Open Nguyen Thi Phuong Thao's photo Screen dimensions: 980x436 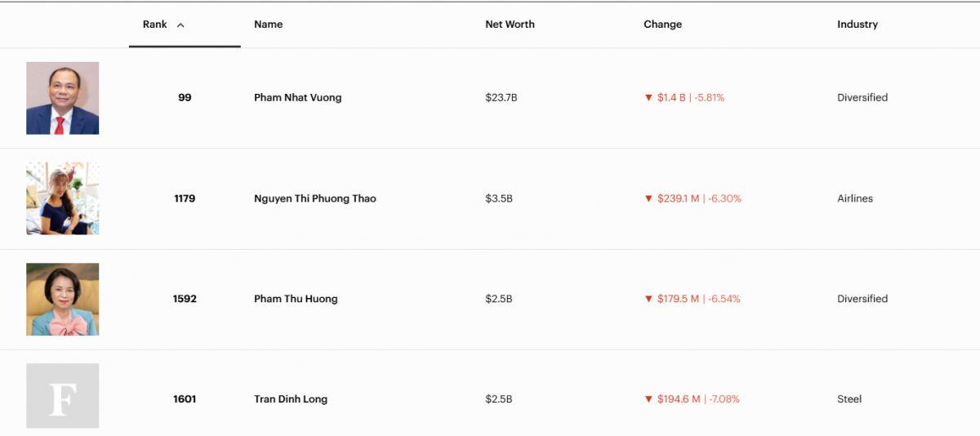62,198
